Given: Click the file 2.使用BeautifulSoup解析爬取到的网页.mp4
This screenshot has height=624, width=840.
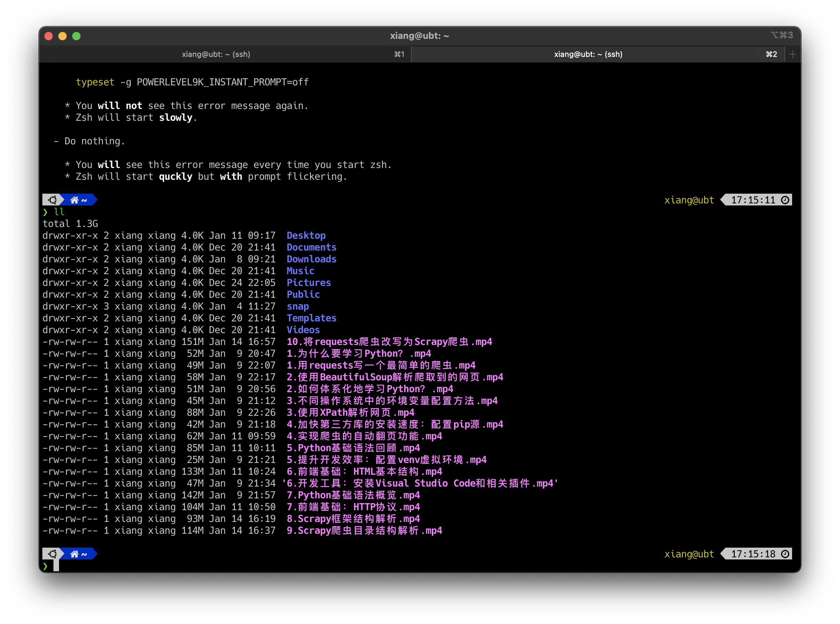Looking at the screenshot, I should point(395,377).
